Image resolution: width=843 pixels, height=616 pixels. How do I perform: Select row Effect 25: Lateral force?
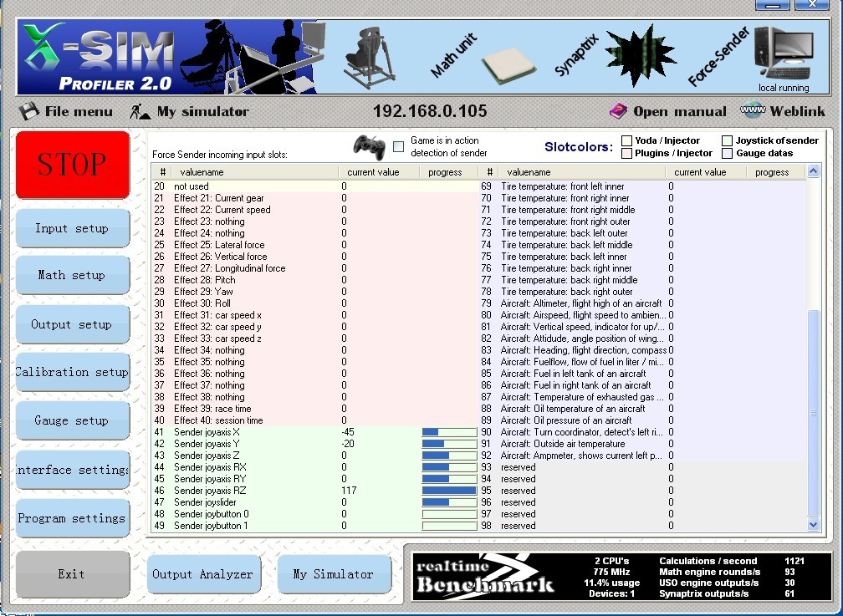tap(315, 245)
